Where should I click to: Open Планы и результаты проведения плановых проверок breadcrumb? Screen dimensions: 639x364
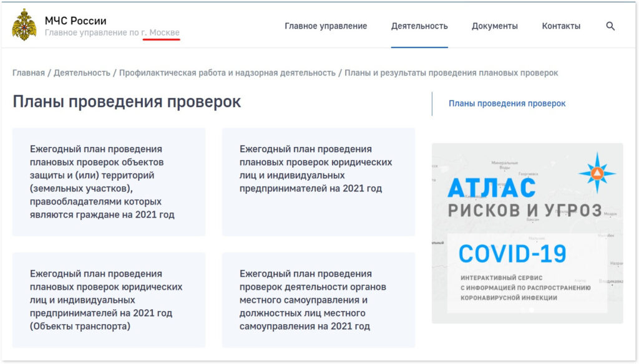[x=451, y=73]
